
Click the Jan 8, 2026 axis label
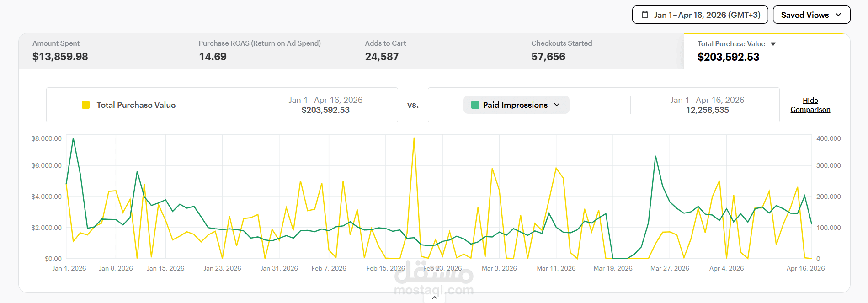click(116, 268)
